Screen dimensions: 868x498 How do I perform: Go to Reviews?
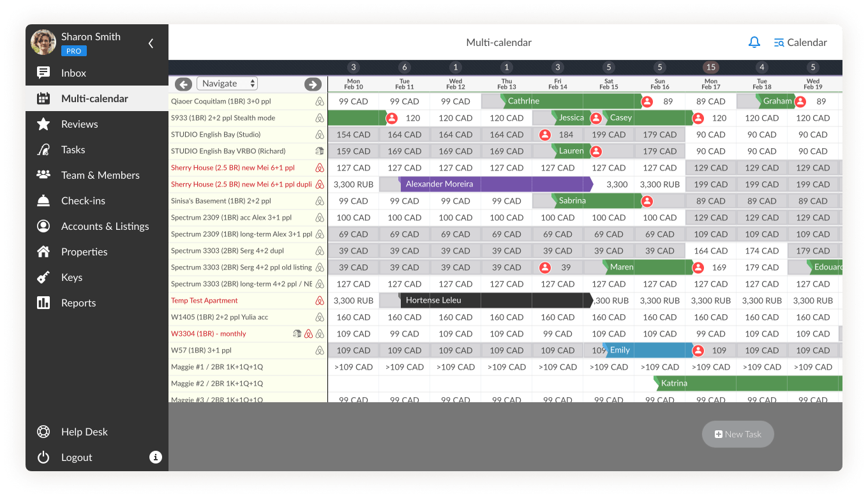[97, 124]
